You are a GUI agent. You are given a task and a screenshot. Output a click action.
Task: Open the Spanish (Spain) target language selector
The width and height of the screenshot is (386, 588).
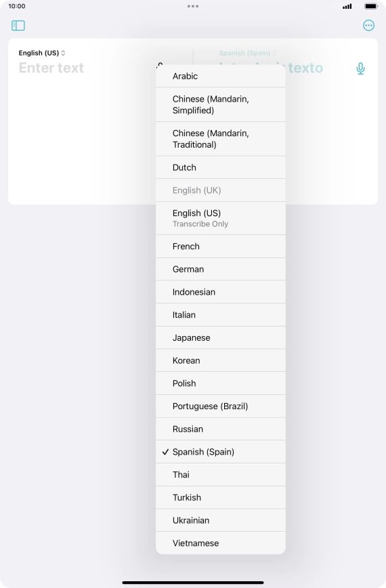tap(247, 53)
